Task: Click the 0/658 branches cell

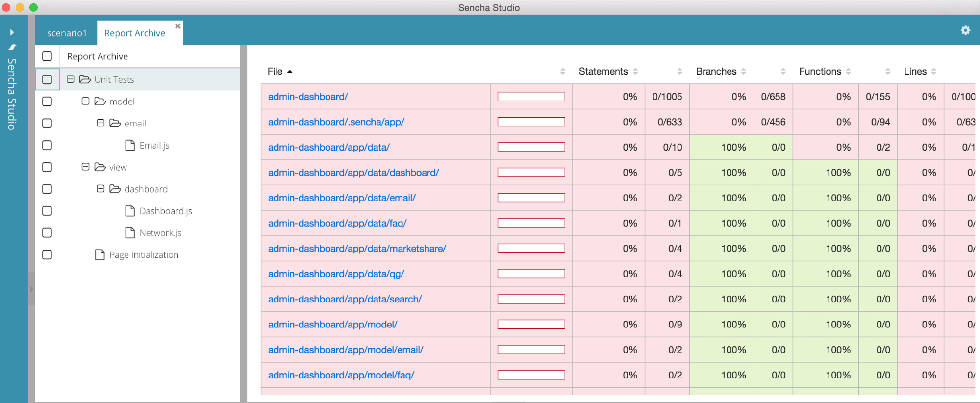Action: coord(773,97)
